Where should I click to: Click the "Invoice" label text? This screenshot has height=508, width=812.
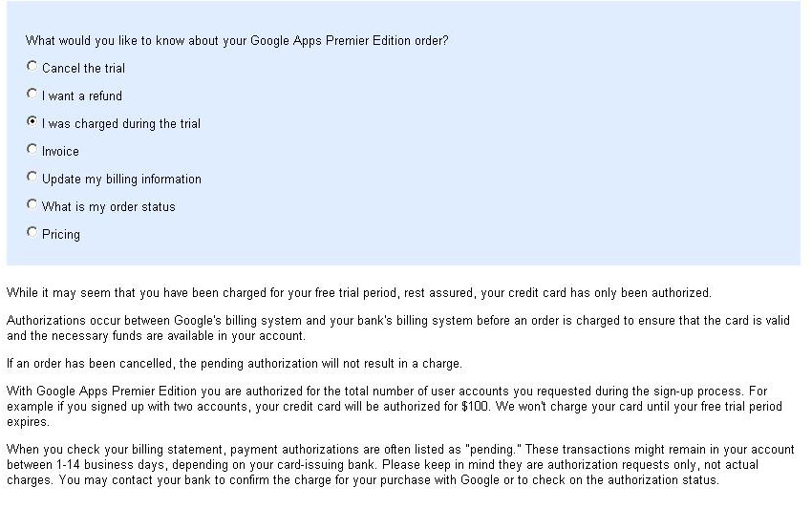(x=60, y=151)
